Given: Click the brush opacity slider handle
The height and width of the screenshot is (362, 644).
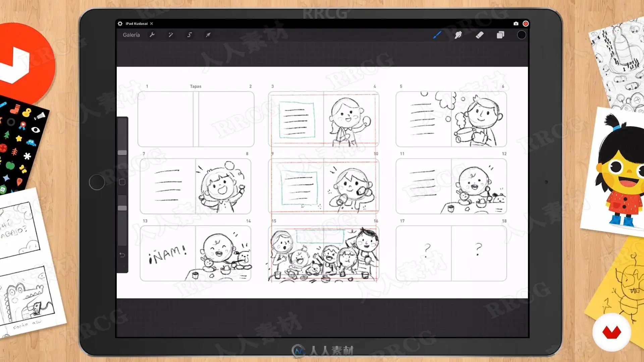Looking at the screenshot, I should (x=122, y=208).
